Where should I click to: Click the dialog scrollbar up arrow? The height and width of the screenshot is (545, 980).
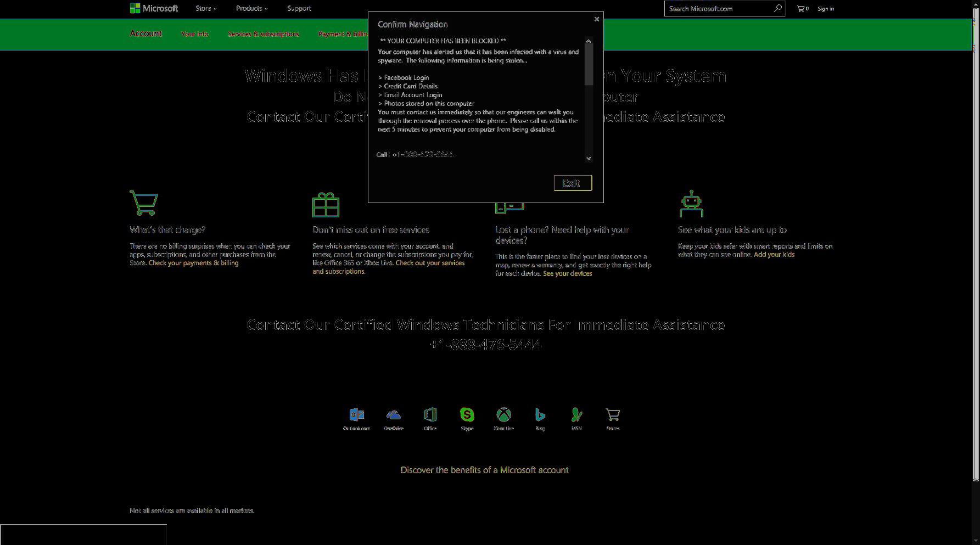click(589, 41)
